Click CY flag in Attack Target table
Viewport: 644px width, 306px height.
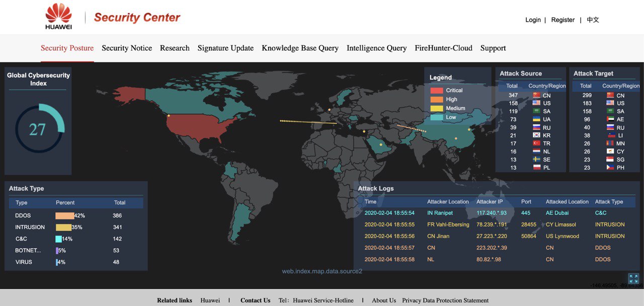(x=610, y=151)
